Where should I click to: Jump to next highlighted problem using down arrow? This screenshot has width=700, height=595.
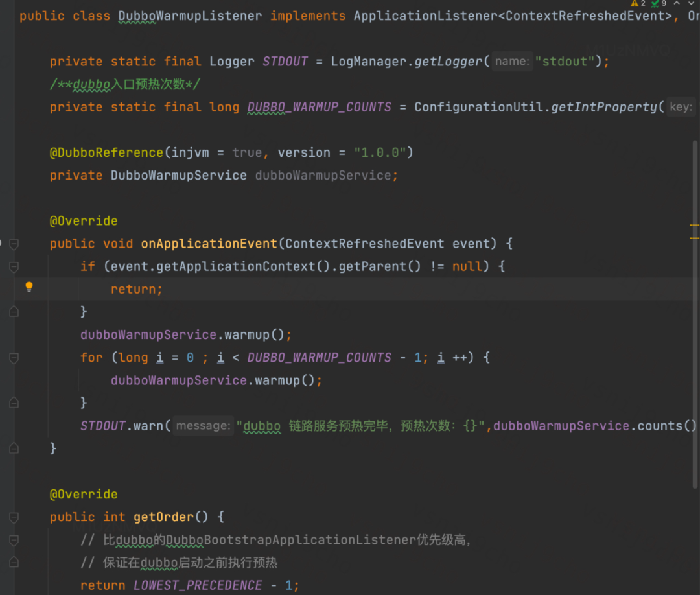coord(691,3)
